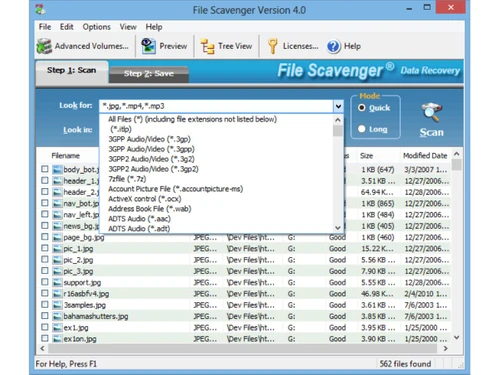Screen dimensions: 500x375
Task: Sort by Modified Date column header
Action: 425,156
